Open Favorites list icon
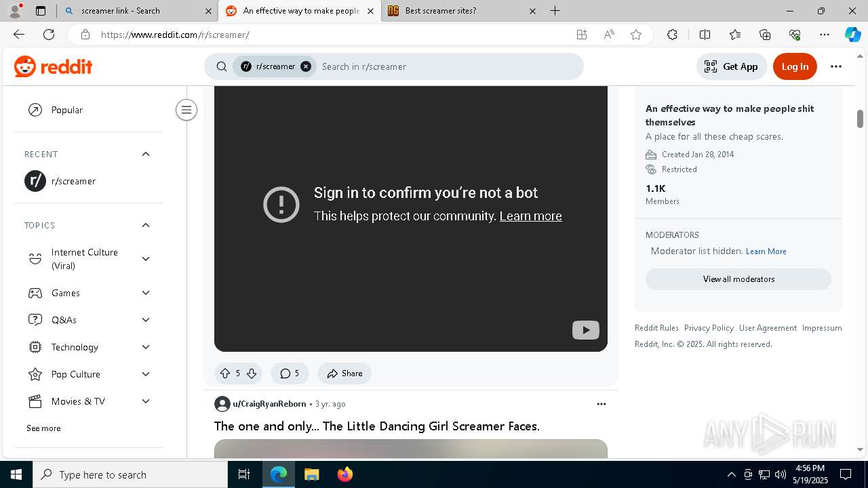Image resolution: width=868 pixels, height=488 pixels. tap(735, 35)
